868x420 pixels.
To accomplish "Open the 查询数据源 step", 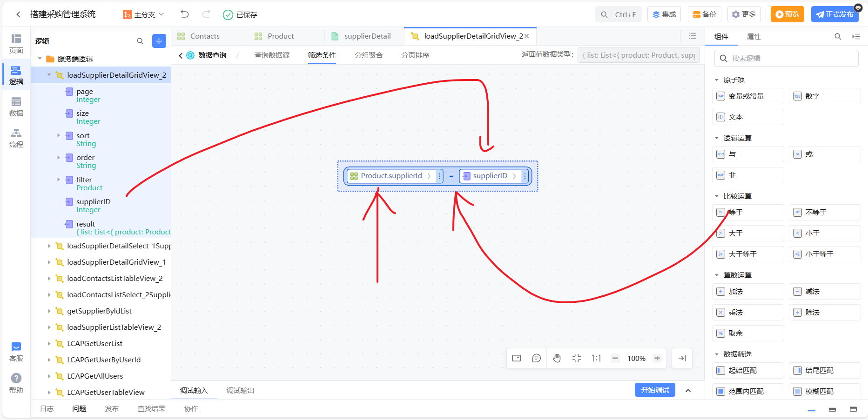I will pos(272,55).
